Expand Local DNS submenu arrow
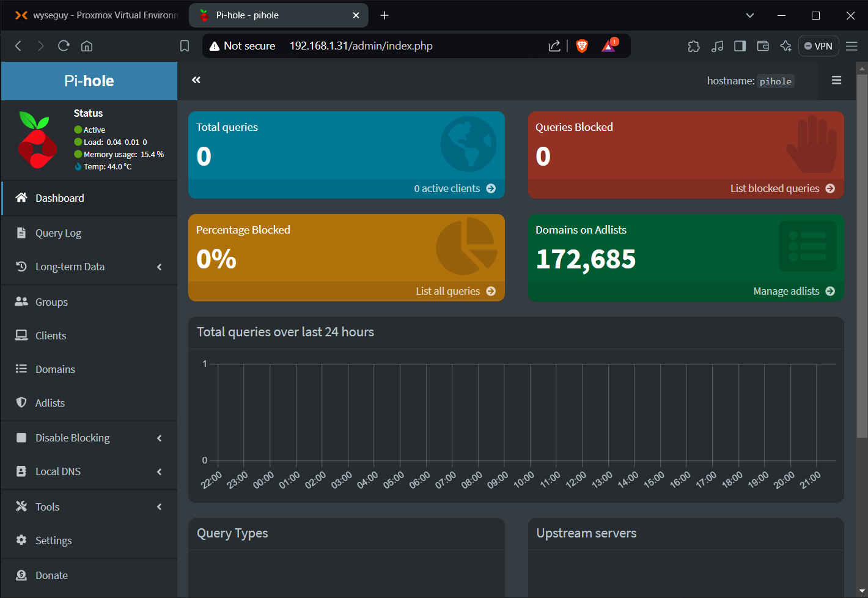The height and width of the screenshot is (598, 868). 160,471
